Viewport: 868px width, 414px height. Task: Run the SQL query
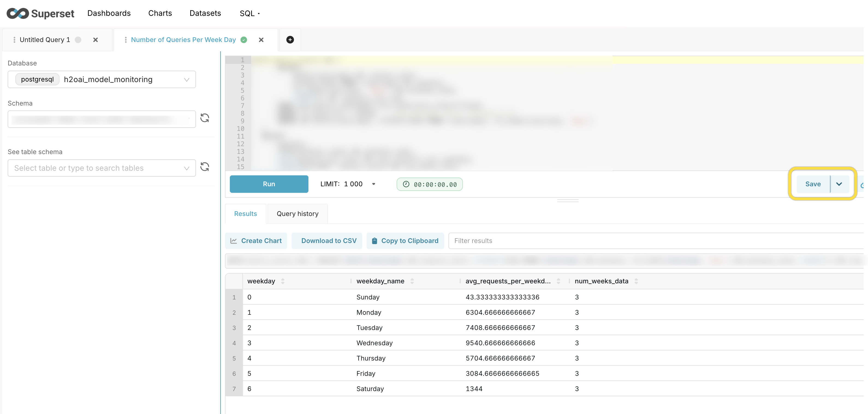[269, 184]
